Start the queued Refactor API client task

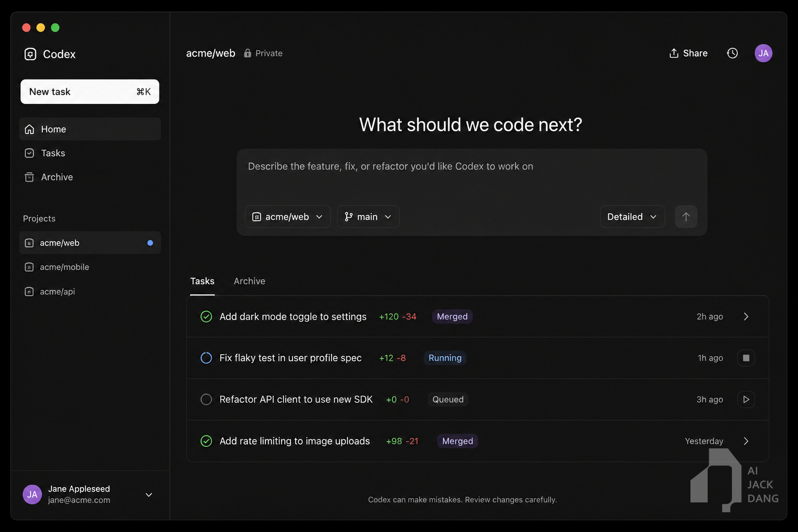[x=746, y=400]
